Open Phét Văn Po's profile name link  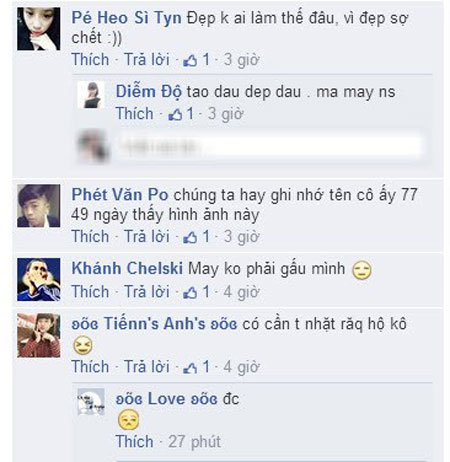(120, 195)
